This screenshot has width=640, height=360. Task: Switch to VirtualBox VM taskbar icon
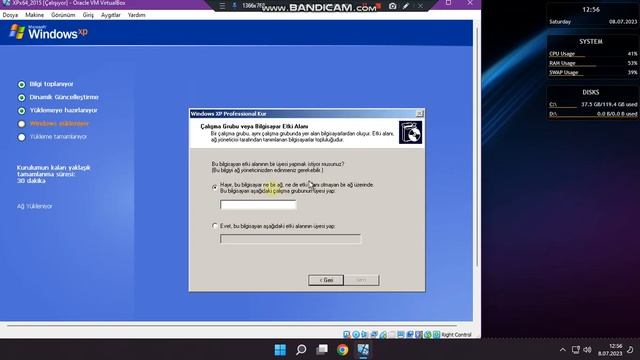coord(363,350)
